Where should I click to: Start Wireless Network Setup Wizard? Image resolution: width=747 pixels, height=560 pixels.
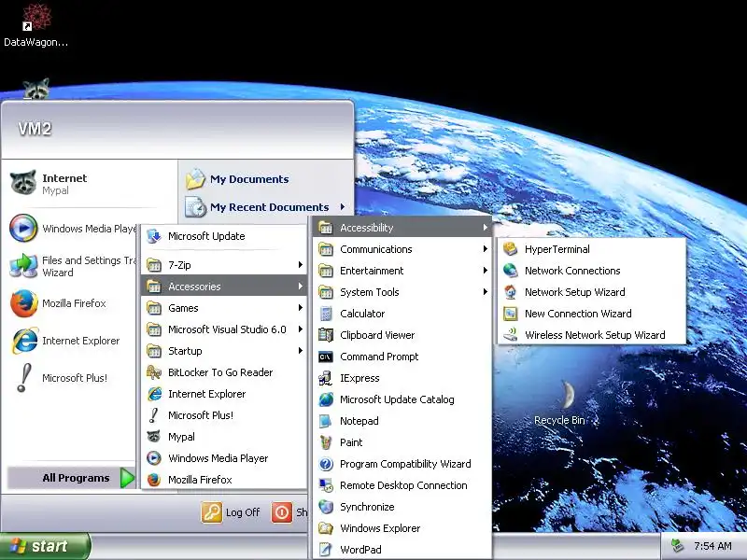point(592,335)
